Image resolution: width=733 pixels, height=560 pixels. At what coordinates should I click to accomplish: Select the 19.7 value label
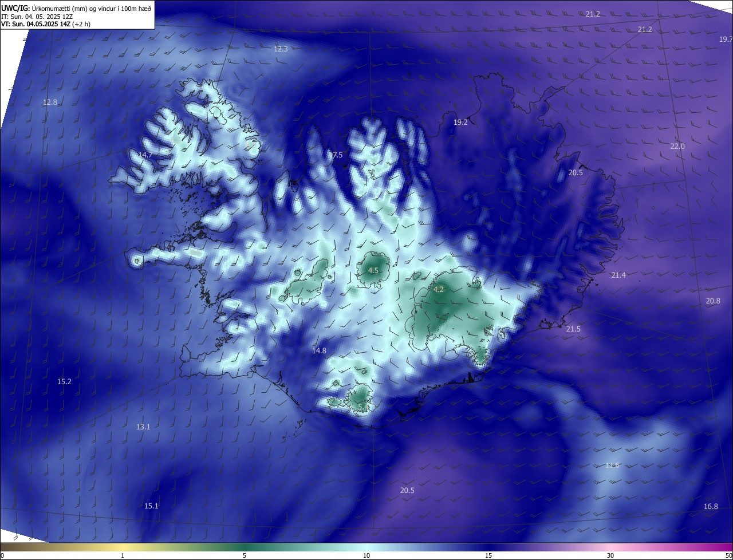[726, 39]
